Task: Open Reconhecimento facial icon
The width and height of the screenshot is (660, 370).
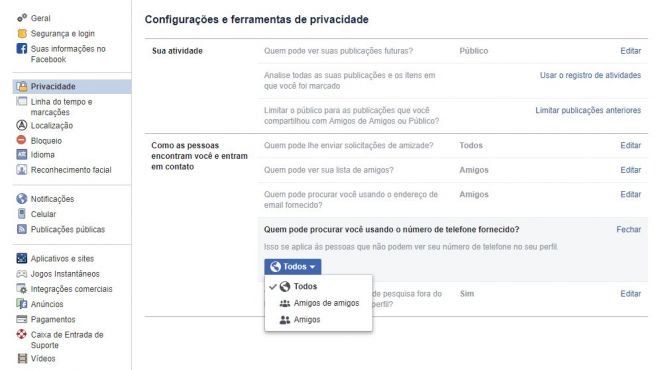Action: tap(21, 170)
